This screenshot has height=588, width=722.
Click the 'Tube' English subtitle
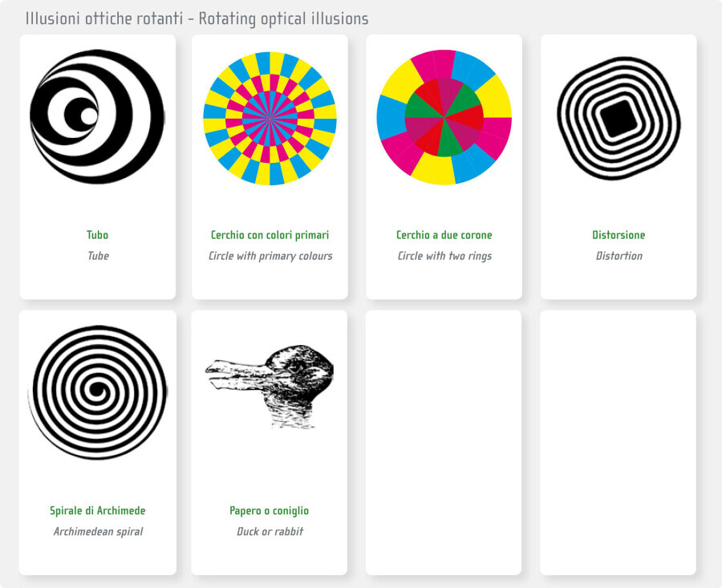[x=98, y=256]
